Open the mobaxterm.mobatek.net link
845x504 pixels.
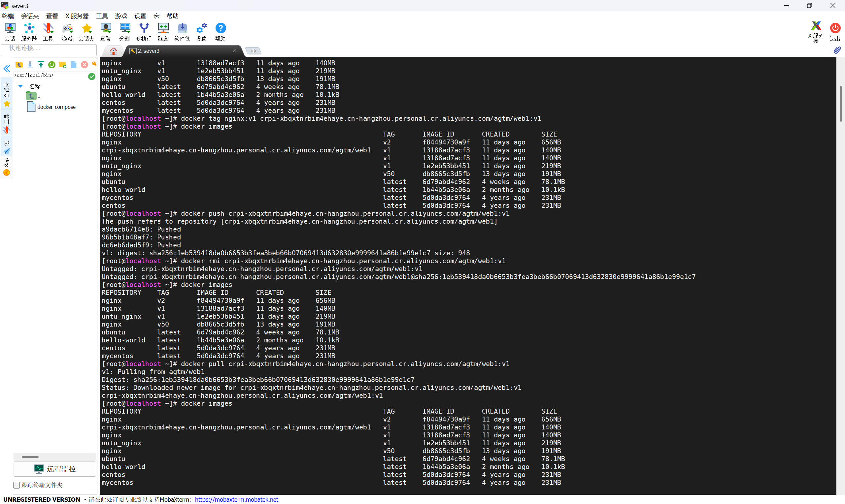[x=236, y=499]
